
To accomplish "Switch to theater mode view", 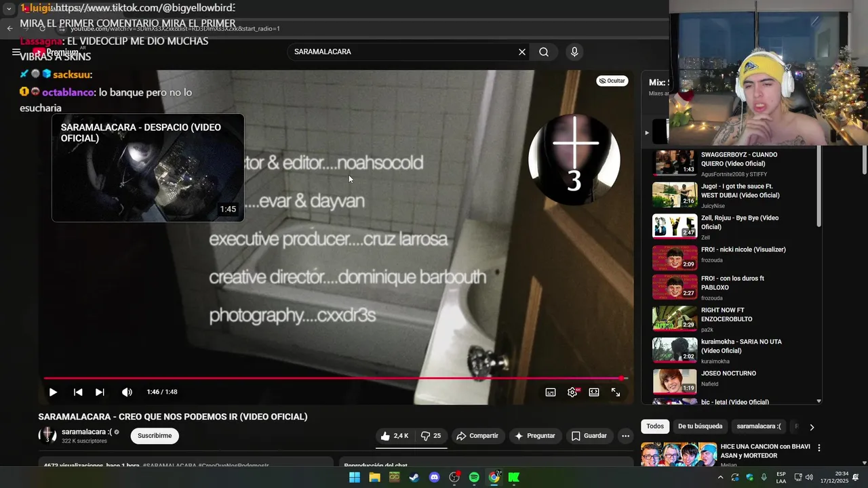I will 594,392.
